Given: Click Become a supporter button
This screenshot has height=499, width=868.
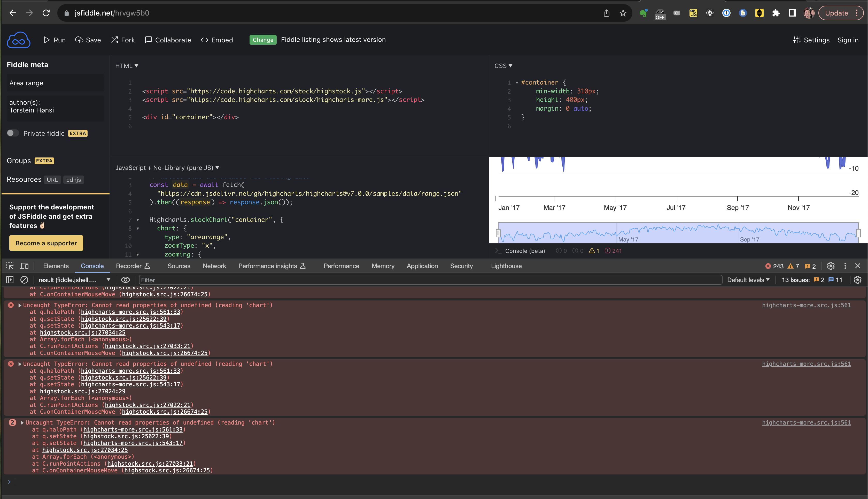Looking at the screenshot, I should pos(46,243).
